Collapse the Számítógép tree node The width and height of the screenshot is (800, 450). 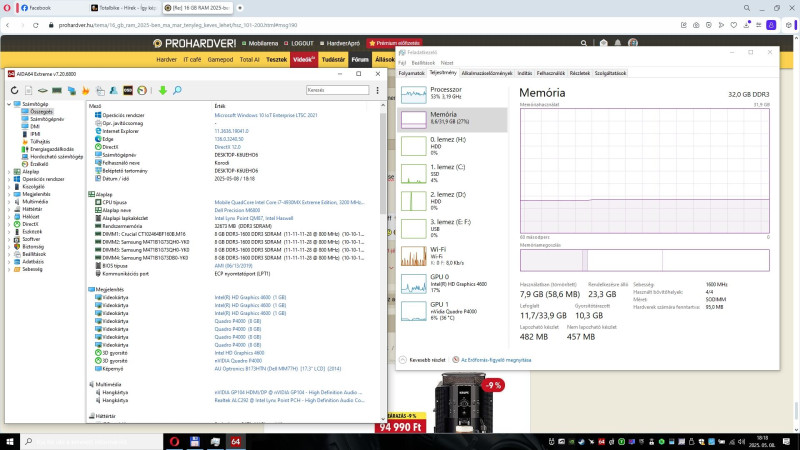(x=9, y=104)
